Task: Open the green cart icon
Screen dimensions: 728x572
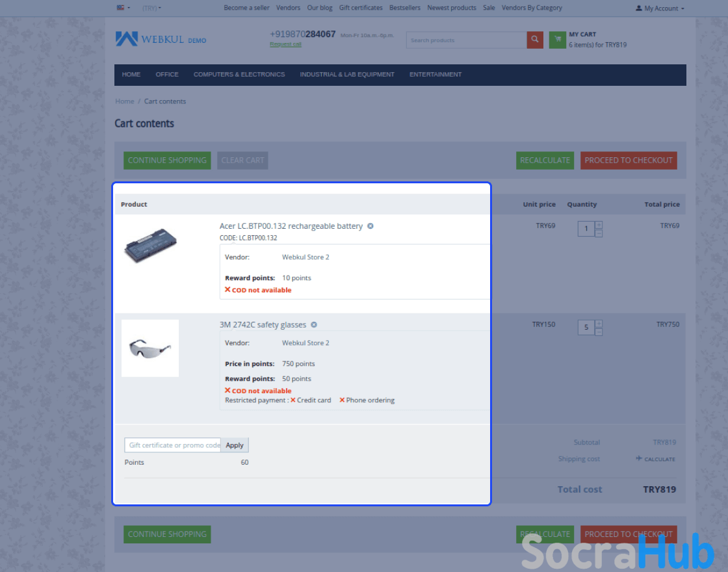Action: click(x=557, y=40)
